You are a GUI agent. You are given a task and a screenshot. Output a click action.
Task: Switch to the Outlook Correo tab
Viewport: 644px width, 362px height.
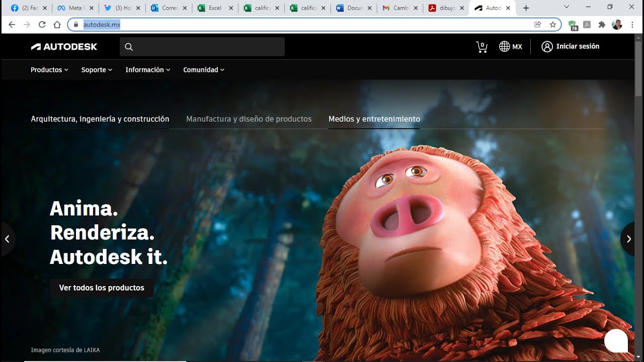click(169, 8)
